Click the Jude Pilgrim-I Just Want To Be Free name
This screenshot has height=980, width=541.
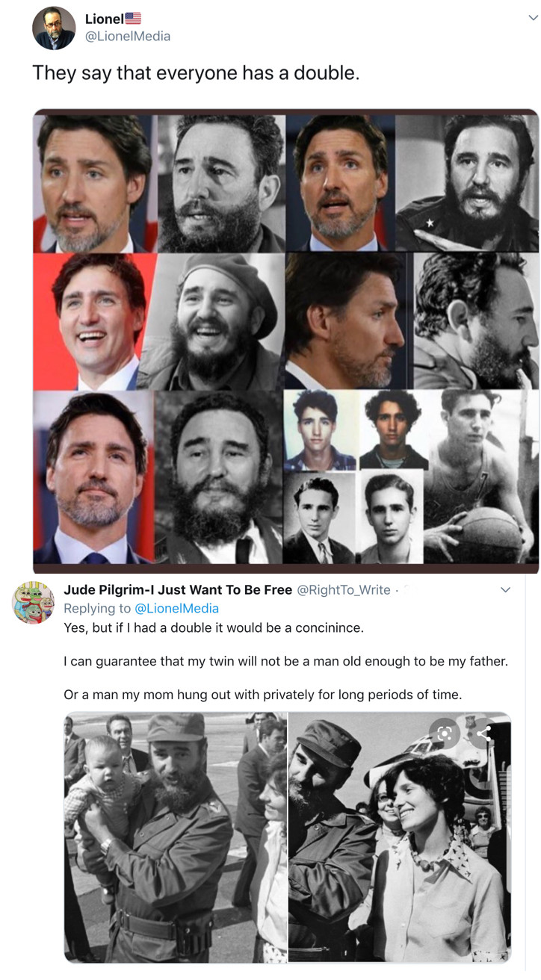click(x=178, y=590)
